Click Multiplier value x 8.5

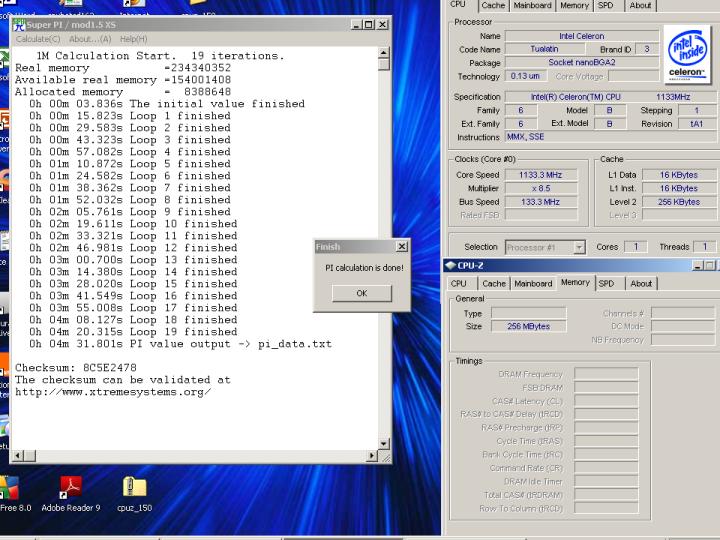[x=541, y=188]
